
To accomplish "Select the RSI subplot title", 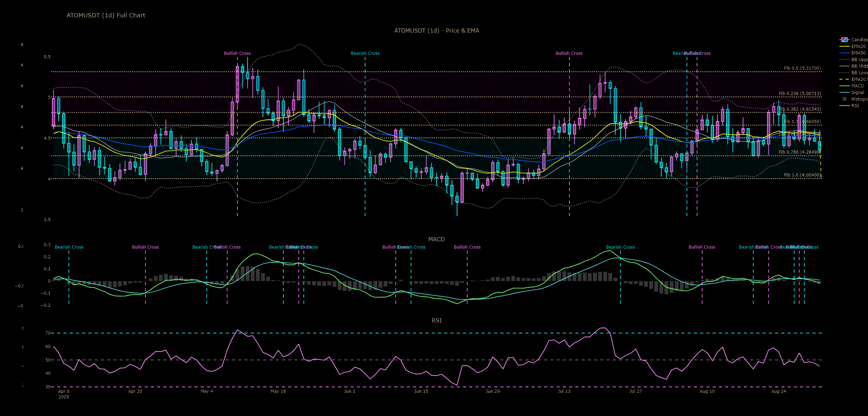I will (436, 320).
